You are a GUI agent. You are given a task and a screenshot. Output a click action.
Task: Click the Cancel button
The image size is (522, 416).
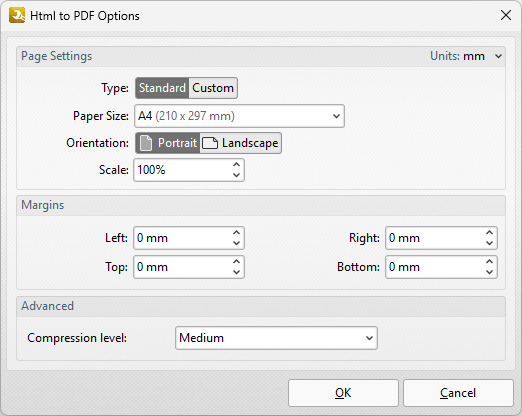458,393
